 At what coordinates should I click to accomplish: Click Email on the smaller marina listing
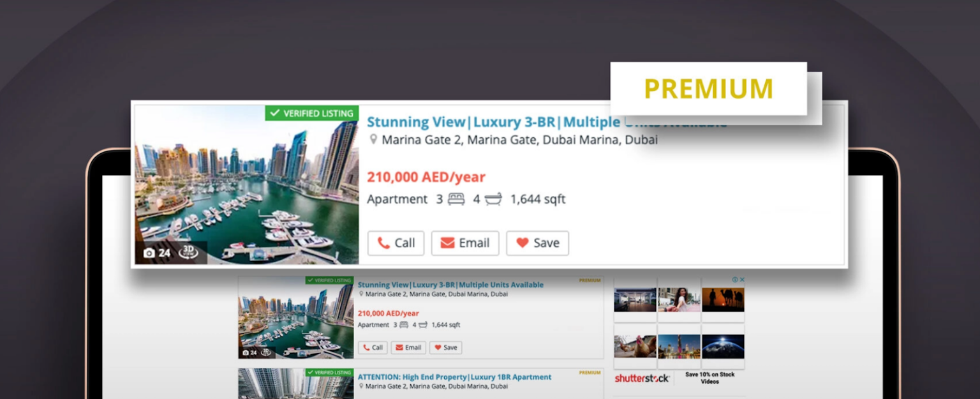408,347
